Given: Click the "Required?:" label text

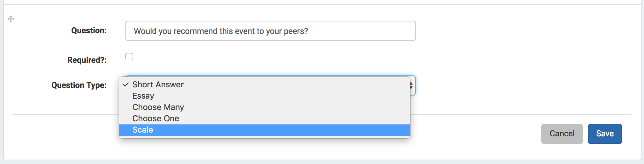Looking at the screenshot, I should coord(87,60).
